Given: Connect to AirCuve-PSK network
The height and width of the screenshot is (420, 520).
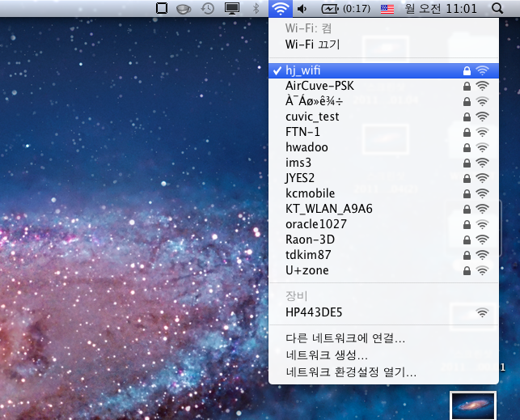Looking at the screenshot, I should [x=383, y=86].
